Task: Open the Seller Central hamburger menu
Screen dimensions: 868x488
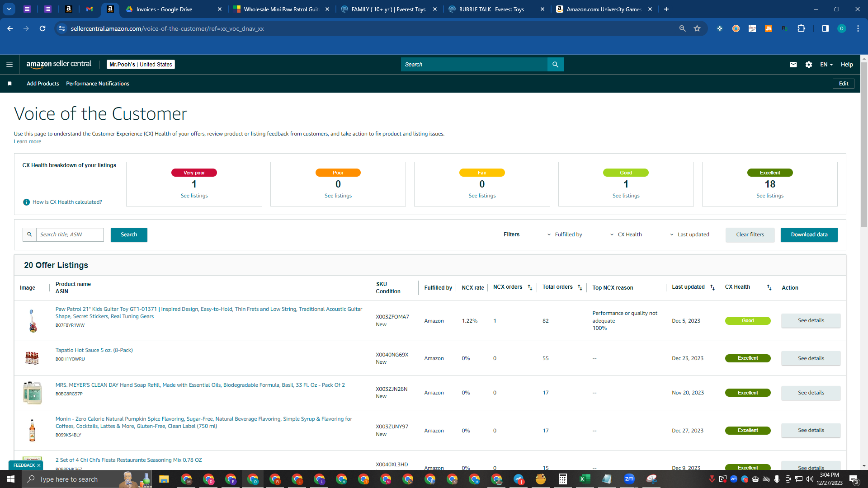Action: 9,65
